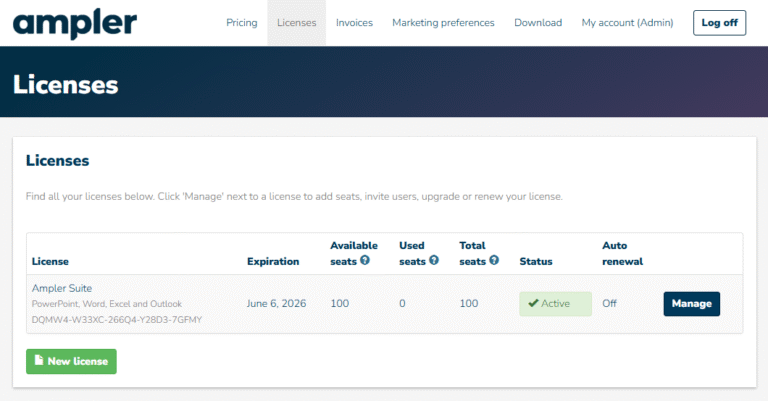
Task: Click the Status column header
Action: (x=536, y=261)
